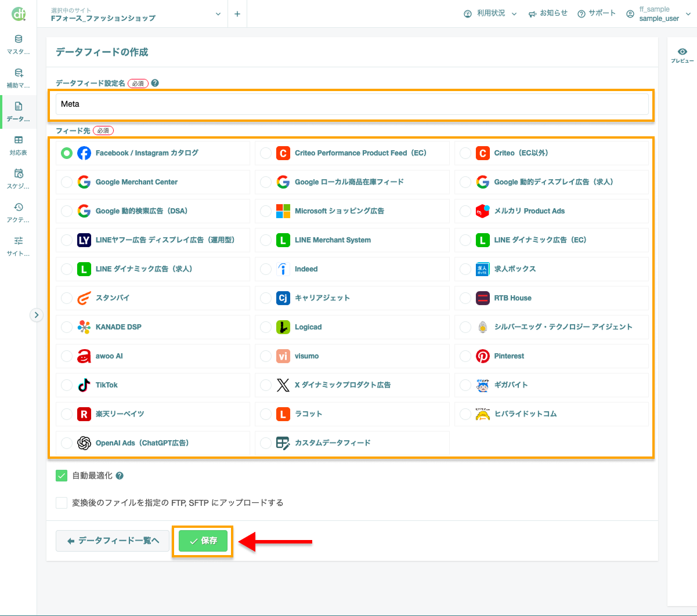
Task: Select 求人ボックス option
Action: (x=551, y=269)
